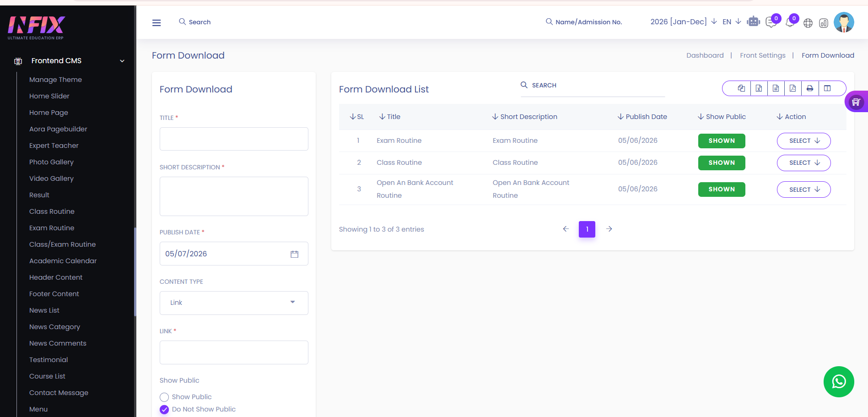
Task: Export the list to Excel
Action: tap(759, 88)
